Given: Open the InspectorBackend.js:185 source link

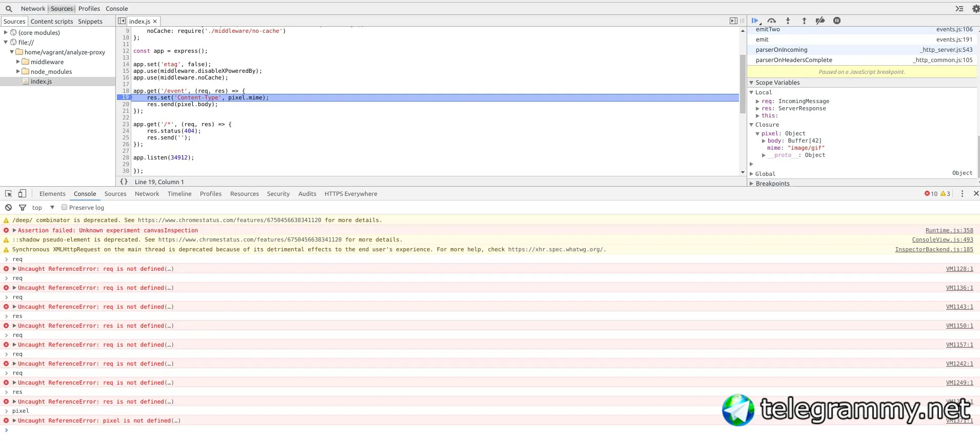Looking at the screenshot, I should pos(934,250).
